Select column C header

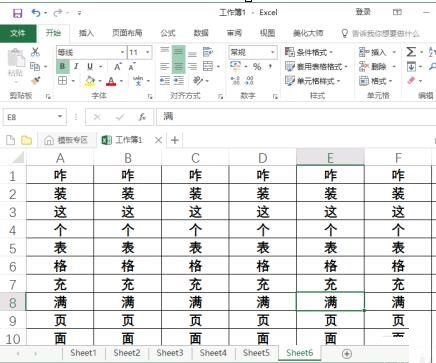(x=195, y=157)
